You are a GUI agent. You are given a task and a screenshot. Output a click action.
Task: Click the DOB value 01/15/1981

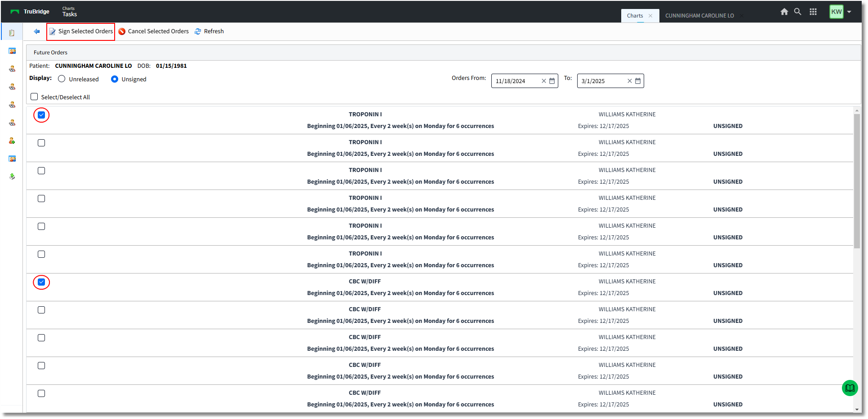(x=171, y=66)
